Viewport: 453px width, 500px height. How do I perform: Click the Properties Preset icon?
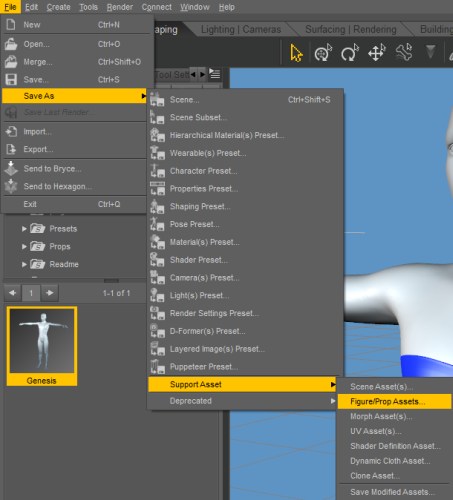pyautogui.click(x=157, y=189)
